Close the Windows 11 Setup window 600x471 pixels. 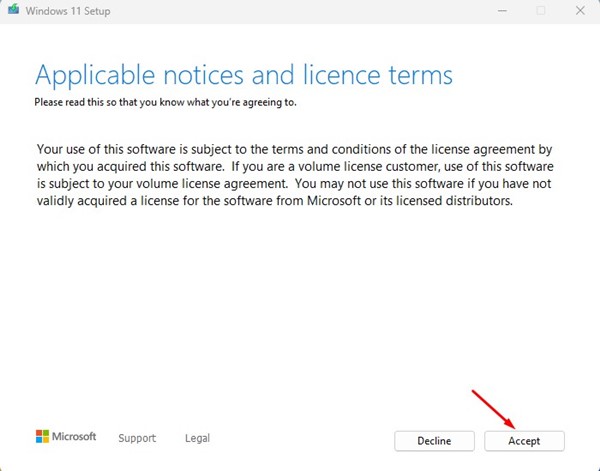pyautogui.click(x=580, y=11)
